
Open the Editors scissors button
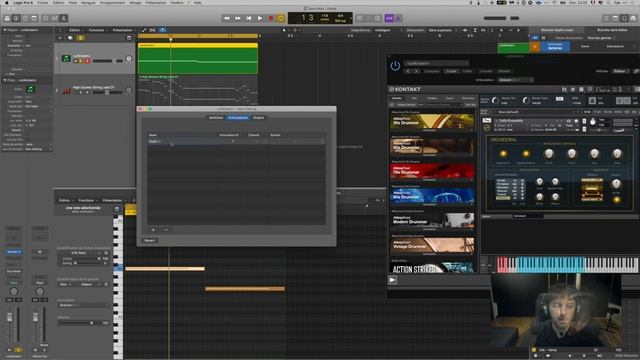pyautogui.click(x=64, y=18)
